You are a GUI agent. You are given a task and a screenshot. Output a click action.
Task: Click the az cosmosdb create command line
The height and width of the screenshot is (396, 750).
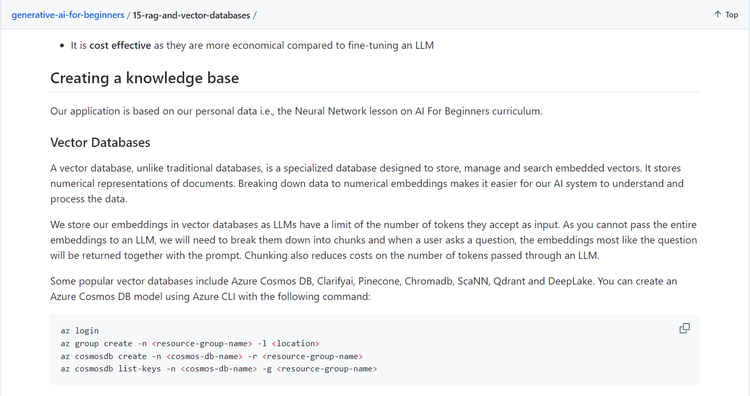pyautogui.click(x=211, y=356)
